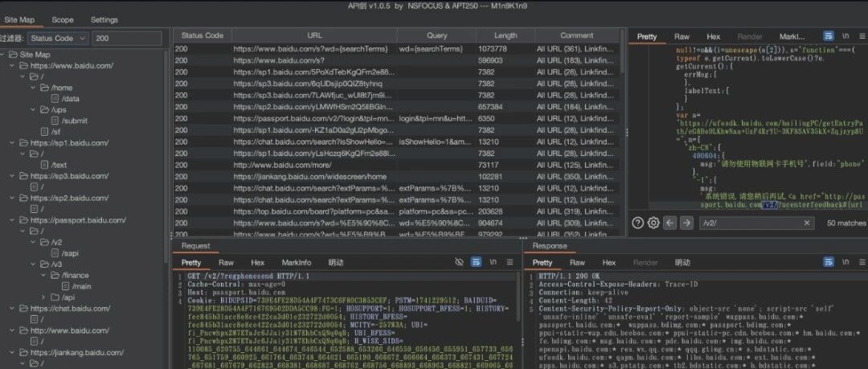This screenshot has height=369, width=868.
Task: Go to previous search match arrow
Action: tap(669, 223)
